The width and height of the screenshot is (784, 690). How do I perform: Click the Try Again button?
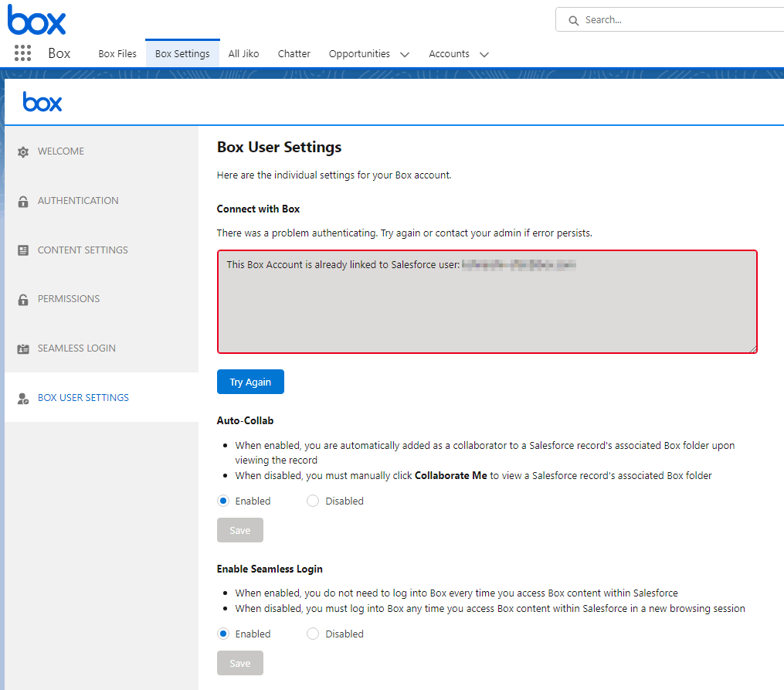click(x=250, y=381)
